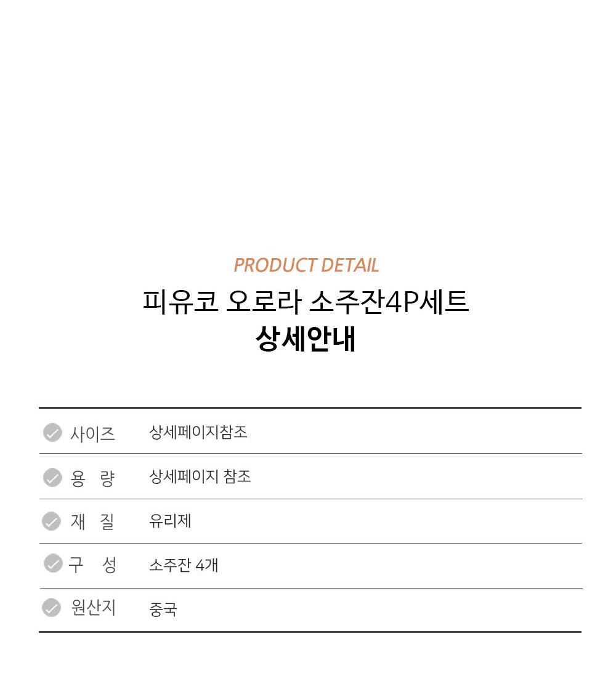
Task: Select the 구성 row label
Action: point(92,565)
